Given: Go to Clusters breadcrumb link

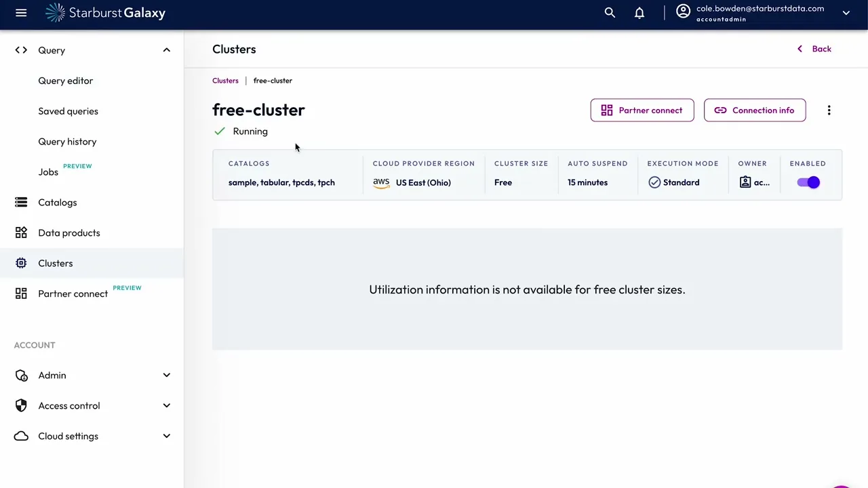Looking at the screenshot, I should tap(225, 81).
